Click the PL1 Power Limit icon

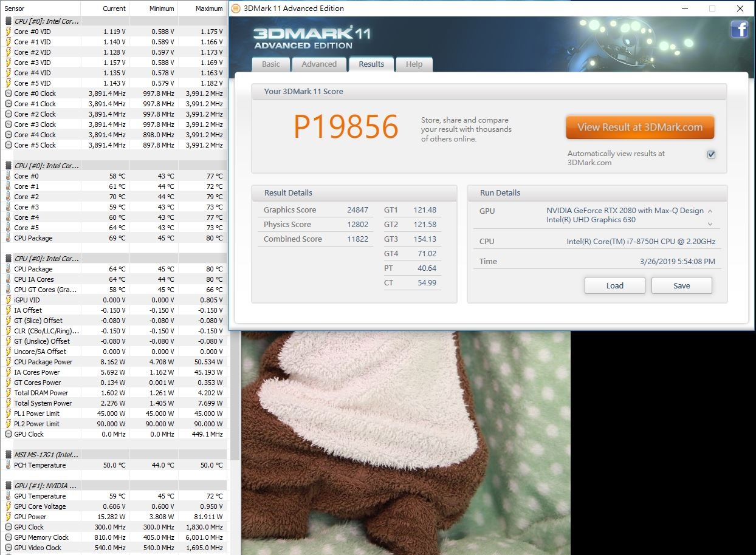[9, 414]
